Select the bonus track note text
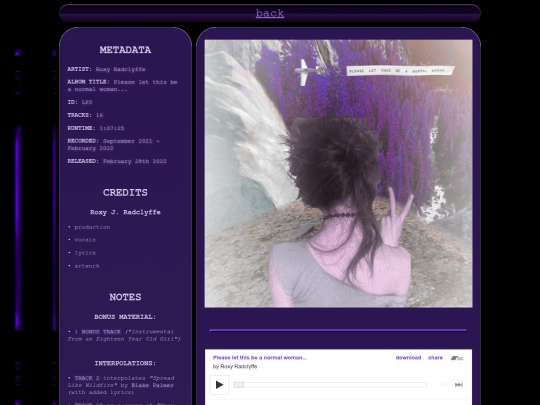The width and height of the screenshot is (540, 405). point(124,335)
